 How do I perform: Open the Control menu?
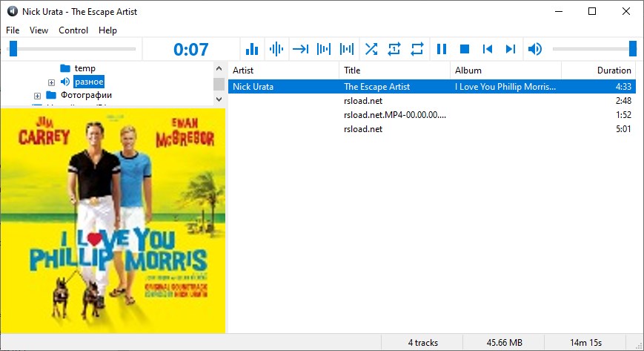click(x=73, y=30)
